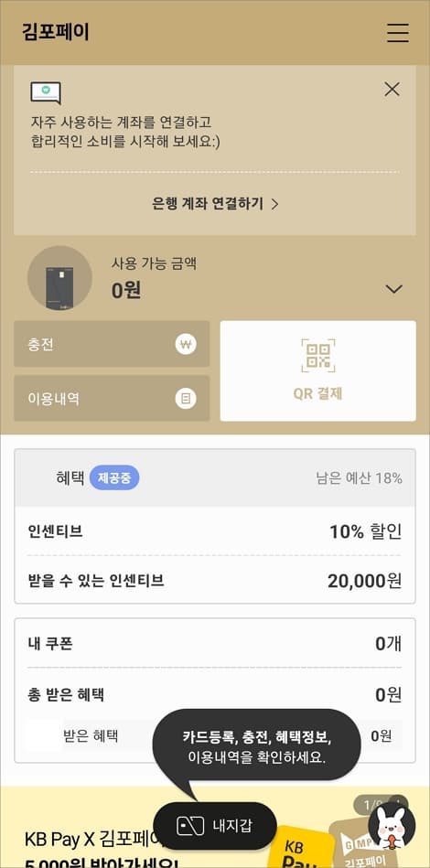
Task: Open the 내 쿠폰 row
Action: (215, 644)
